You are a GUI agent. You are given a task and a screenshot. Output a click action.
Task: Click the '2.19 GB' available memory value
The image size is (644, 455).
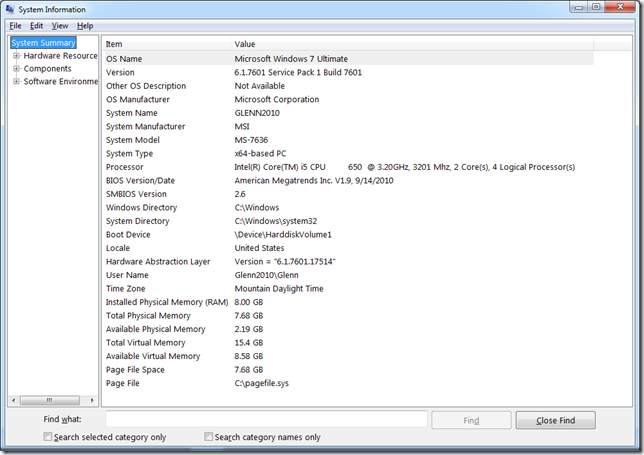coord(248,329)
